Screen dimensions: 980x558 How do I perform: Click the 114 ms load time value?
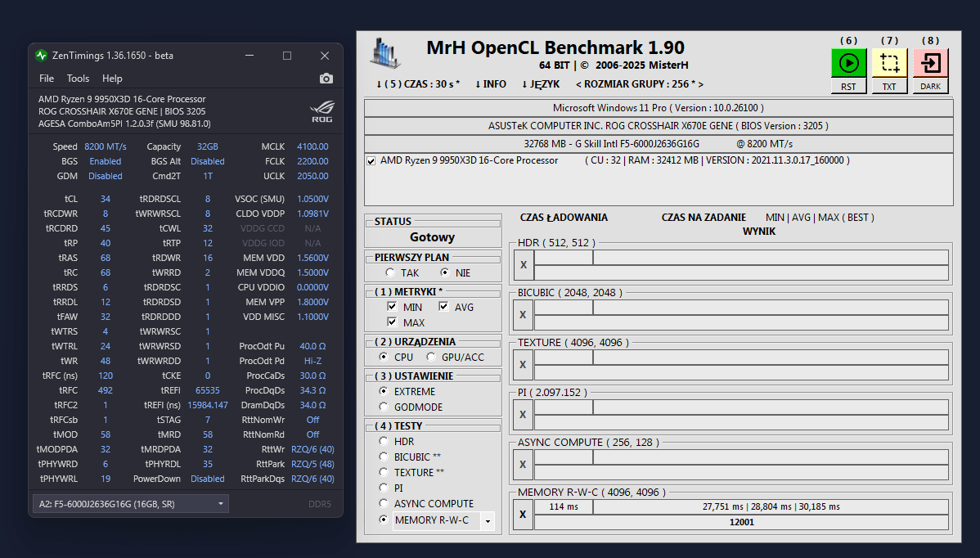564,506
